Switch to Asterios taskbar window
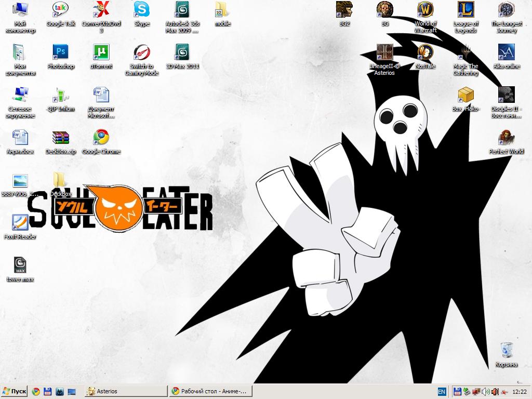Image resolution: width=532 pixels, height=399 pixels. [126, 391]
